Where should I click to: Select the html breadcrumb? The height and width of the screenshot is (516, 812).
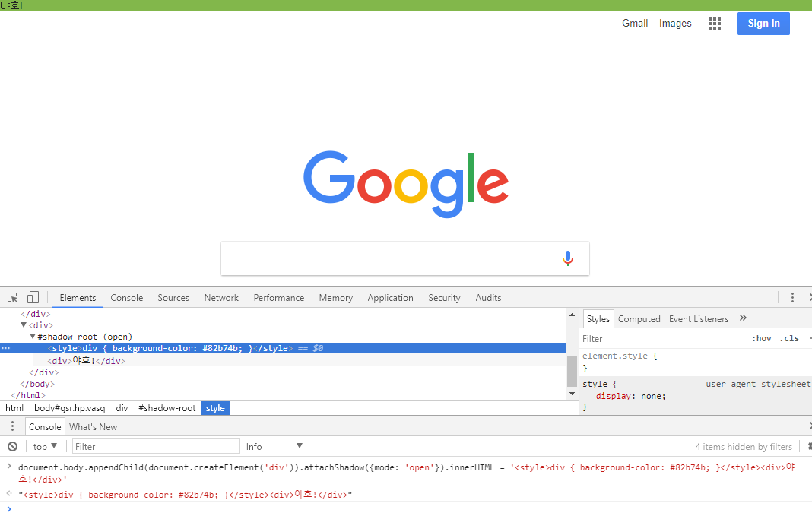click(x=14, y=408)
